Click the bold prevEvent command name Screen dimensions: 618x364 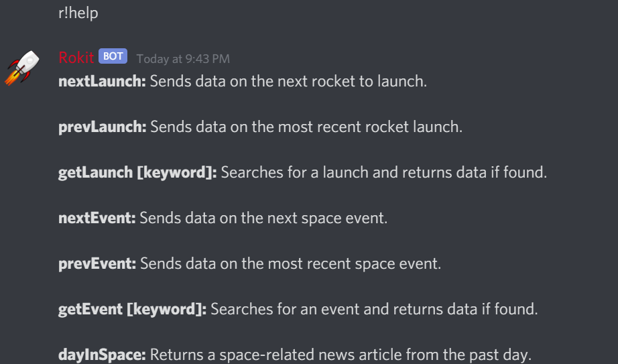[97, 263]
